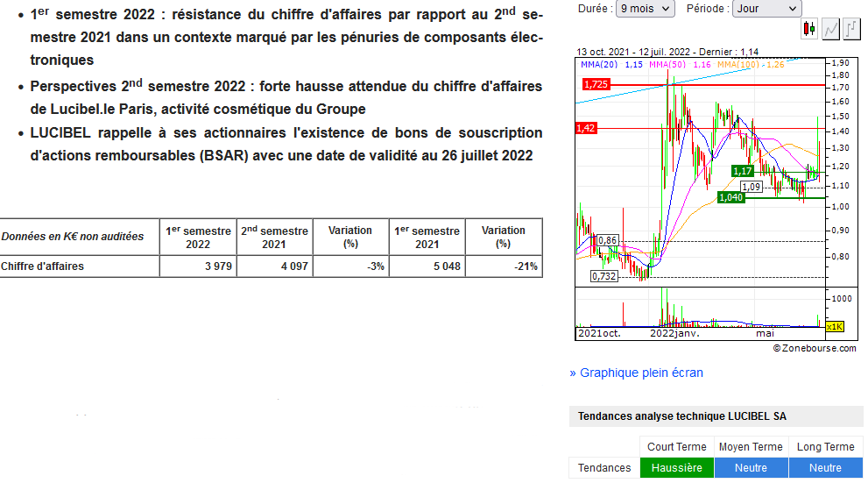The height and width of the screenshot is (483, 868).
Task: Click the Long Terme column header
Action: click(825, 447)
